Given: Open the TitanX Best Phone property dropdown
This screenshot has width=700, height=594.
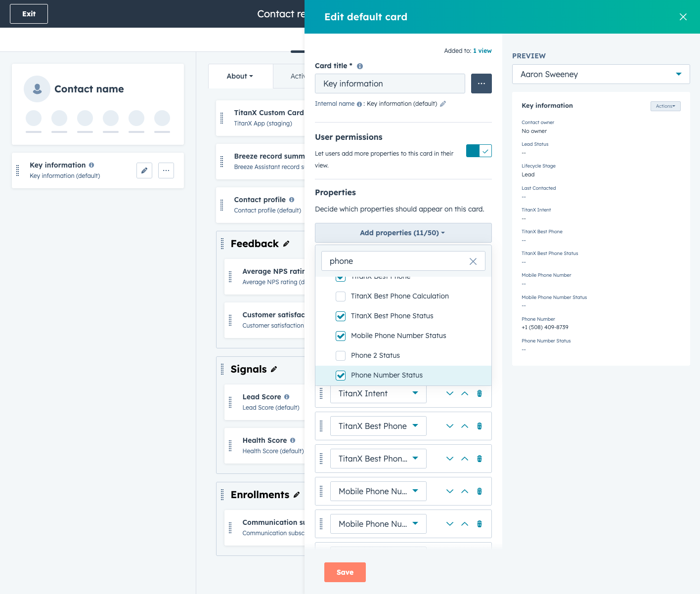Looking at the screenshot, I should [378, 426].
